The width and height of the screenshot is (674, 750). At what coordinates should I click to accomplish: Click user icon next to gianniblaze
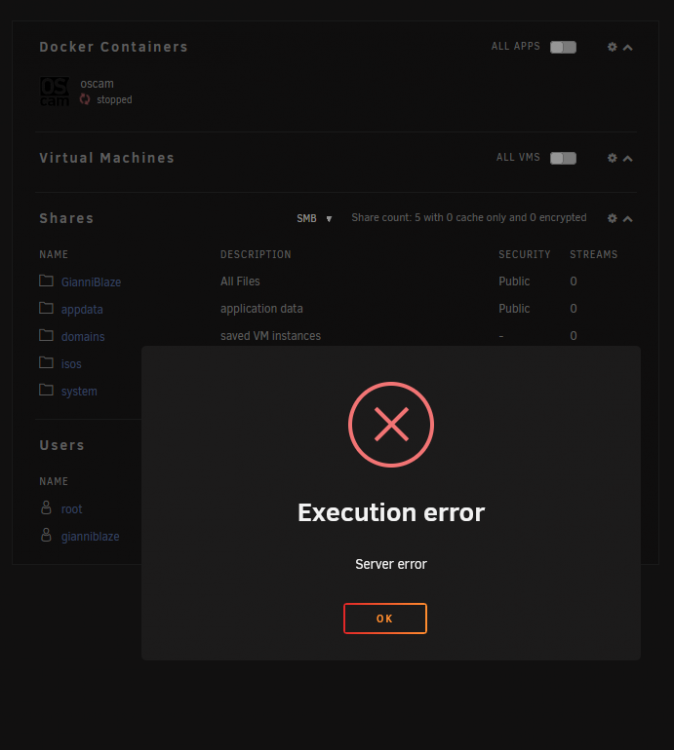[46, 535]
